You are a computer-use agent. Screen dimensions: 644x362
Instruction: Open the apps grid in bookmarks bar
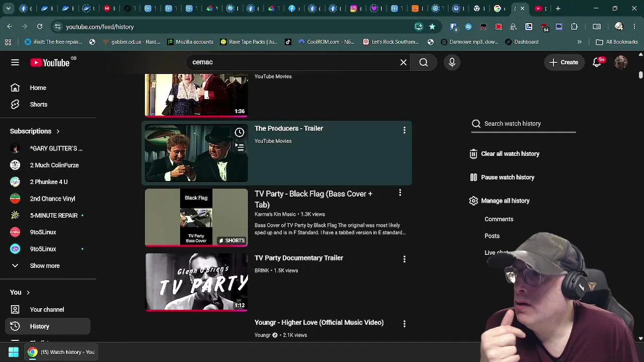pos(8,42)
